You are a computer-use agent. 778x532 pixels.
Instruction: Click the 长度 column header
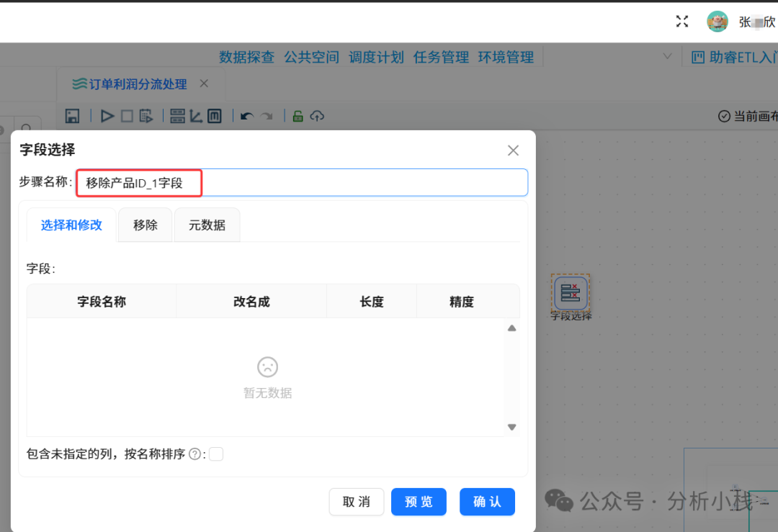pos(372,302)
